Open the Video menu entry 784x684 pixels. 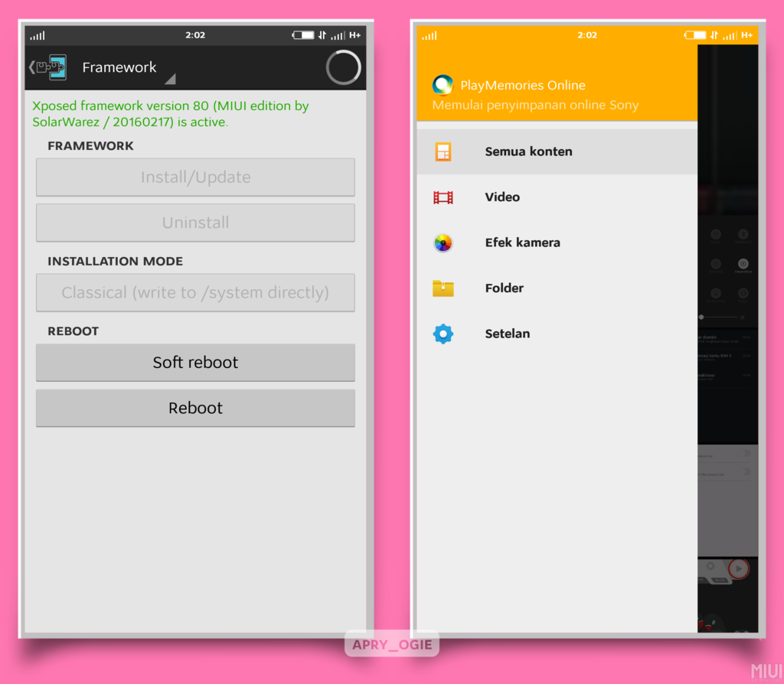pos(502,197)
